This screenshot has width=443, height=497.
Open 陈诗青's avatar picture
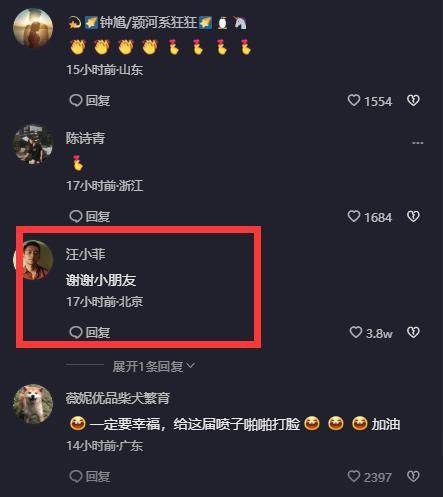(x=33, y=144)
